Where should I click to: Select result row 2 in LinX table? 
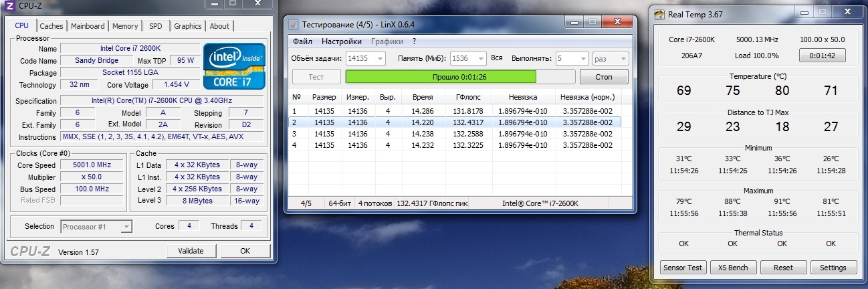pyautogui.click(x=455, y=122)
